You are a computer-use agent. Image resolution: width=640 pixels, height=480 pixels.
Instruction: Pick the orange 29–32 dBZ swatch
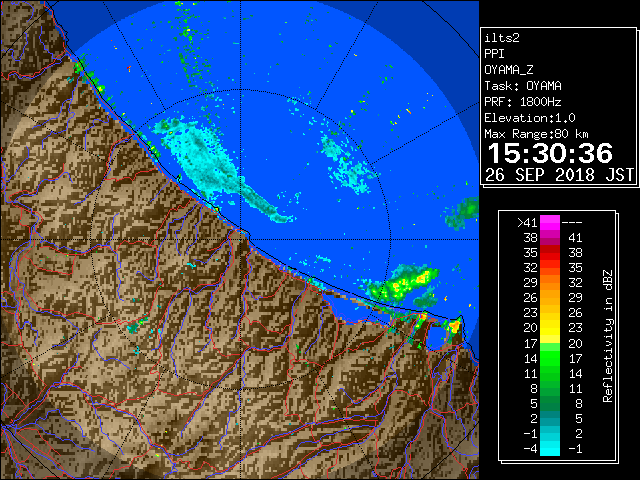click(550, 283)
